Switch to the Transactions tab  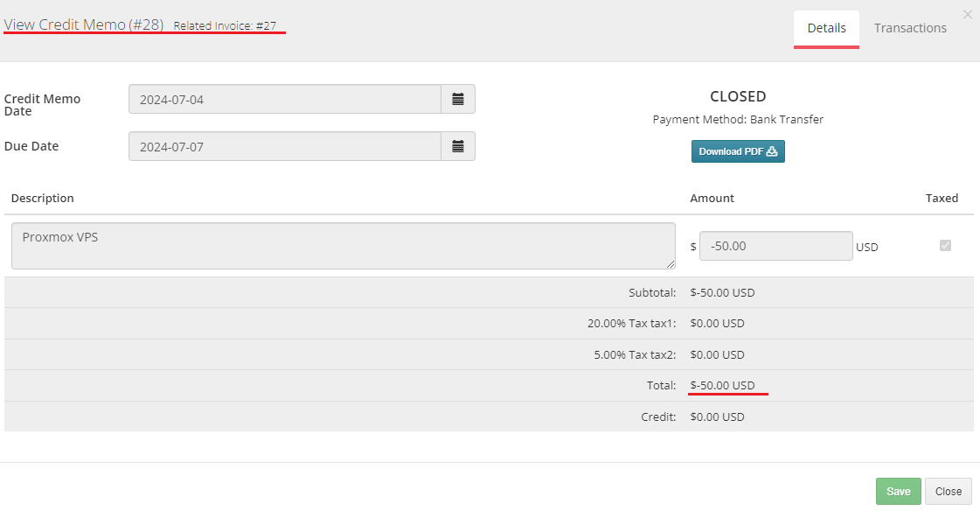click(910, 28)
